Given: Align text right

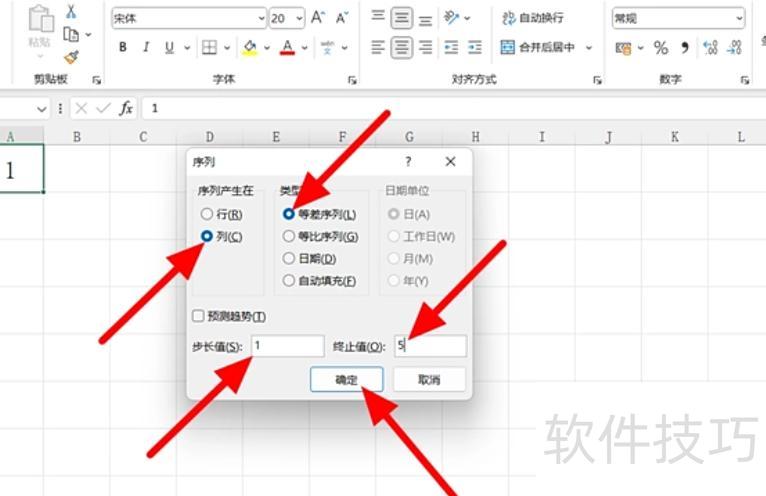Looking at the screenshot, I should (x=426, y=47).
